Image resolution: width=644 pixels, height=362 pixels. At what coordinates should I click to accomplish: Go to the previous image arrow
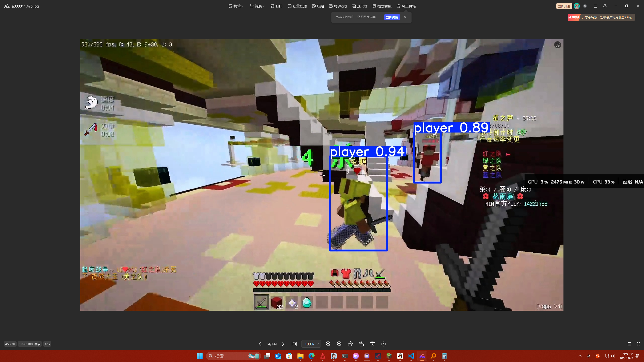(260, 344)
